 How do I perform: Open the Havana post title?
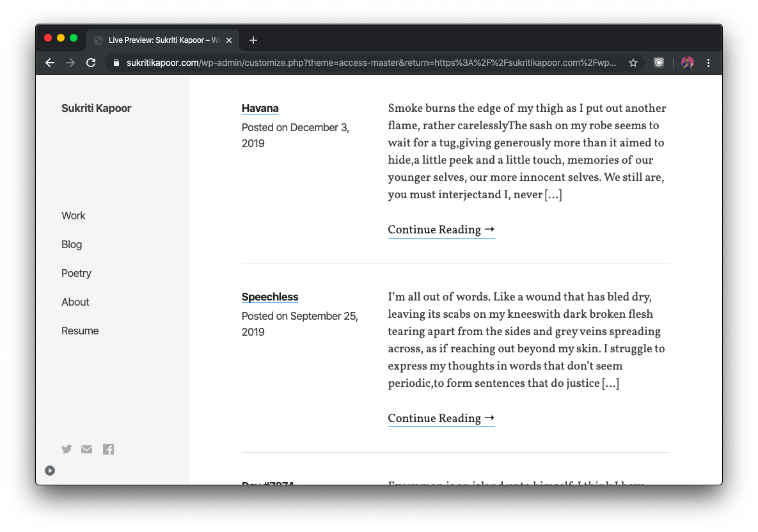point(260,108)
